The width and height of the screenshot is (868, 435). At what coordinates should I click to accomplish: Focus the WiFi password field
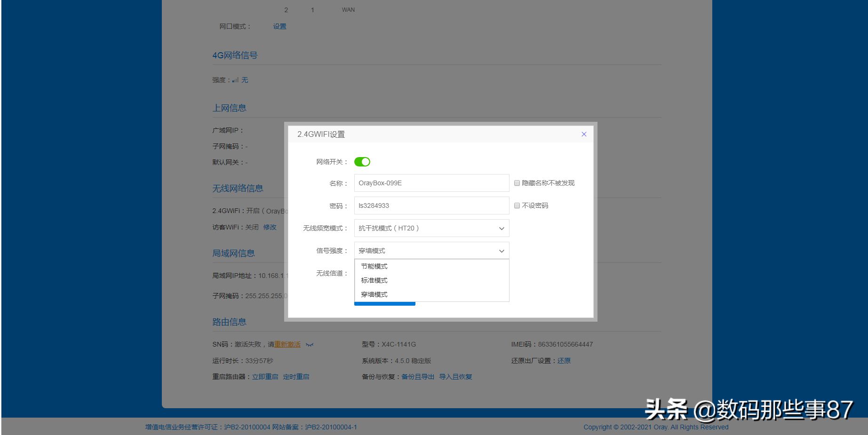coord(431,206)
